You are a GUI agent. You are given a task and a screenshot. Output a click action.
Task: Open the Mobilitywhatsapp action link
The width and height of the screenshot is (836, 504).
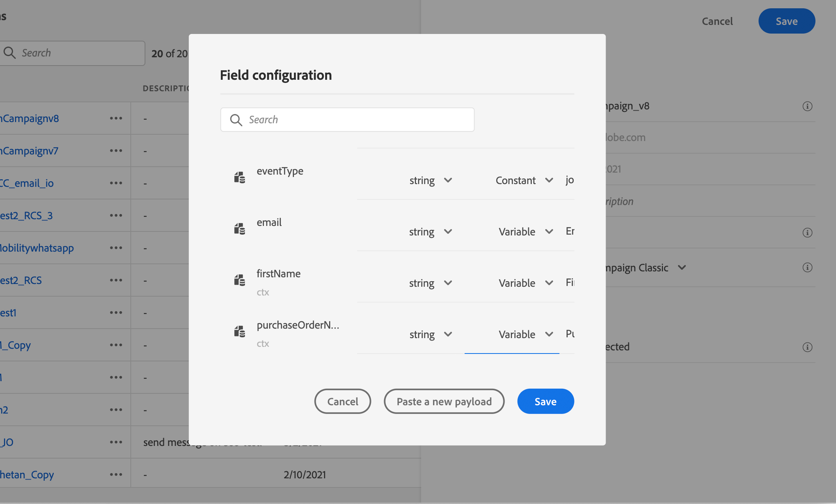point(37,248)
